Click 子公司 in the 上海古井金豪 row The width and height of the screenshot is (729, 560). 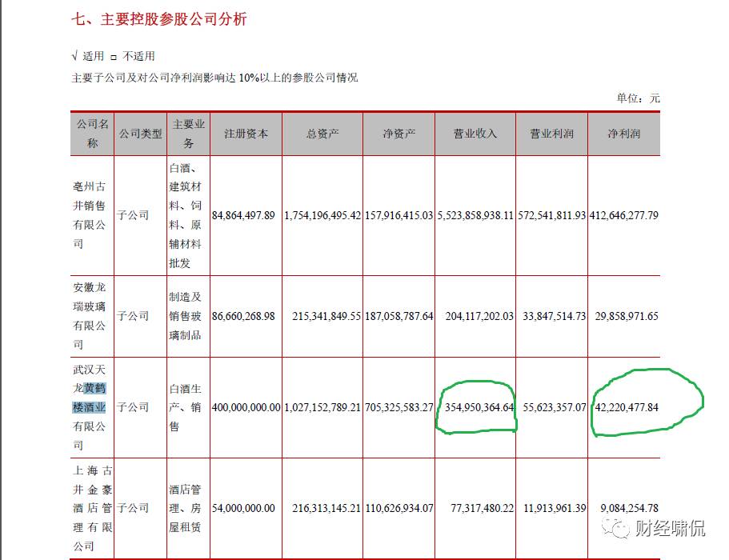(133, 508)
